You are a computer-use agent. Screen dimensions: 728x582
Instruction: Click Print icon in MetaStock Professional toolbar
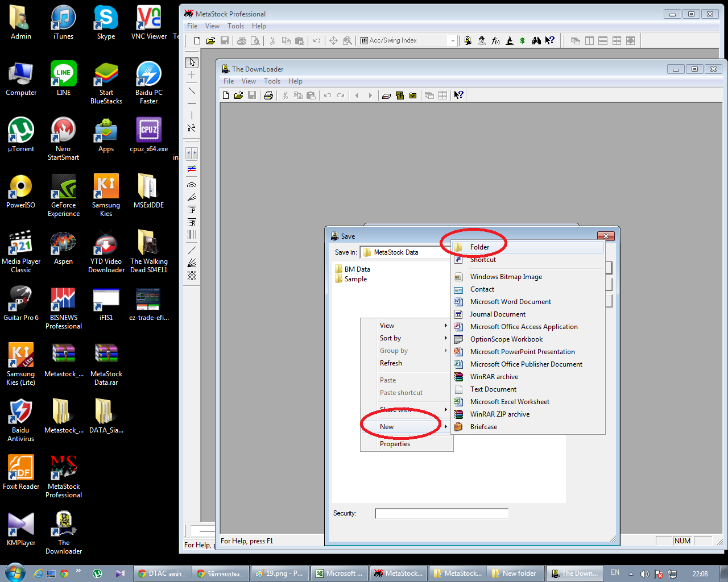242,40
